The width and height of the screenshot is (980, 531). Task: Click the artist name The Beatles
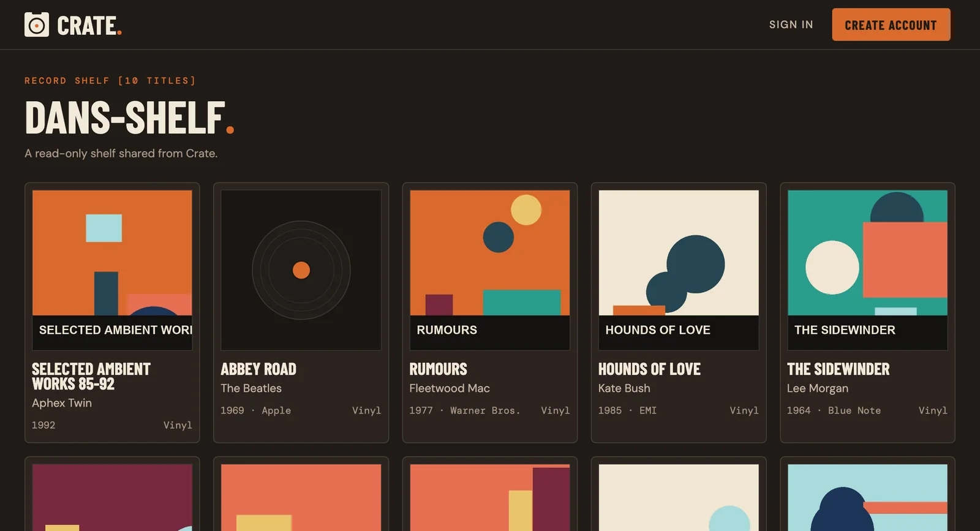251,388
